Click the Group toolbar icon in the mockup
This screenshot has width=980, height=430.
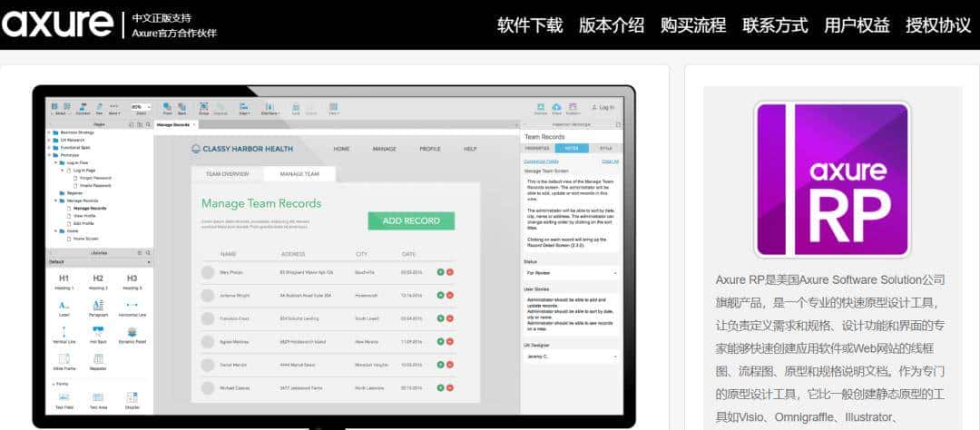coord(204,108)
